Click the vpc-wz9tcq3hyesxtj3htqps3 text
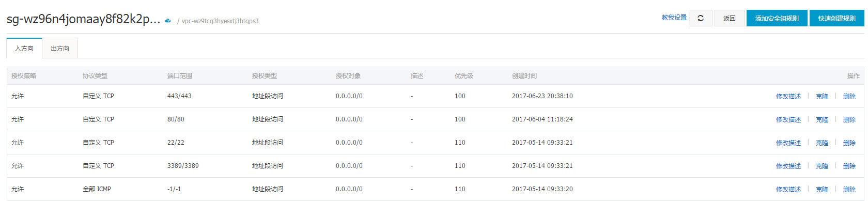Viewport: 868px width, 201px height. tap(220, 21)
